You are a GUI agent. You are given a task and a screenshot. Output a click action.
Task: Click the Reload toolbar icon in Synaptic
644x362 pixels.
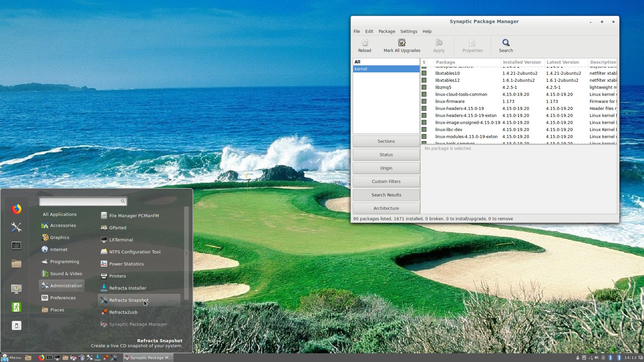coord(364,46)
